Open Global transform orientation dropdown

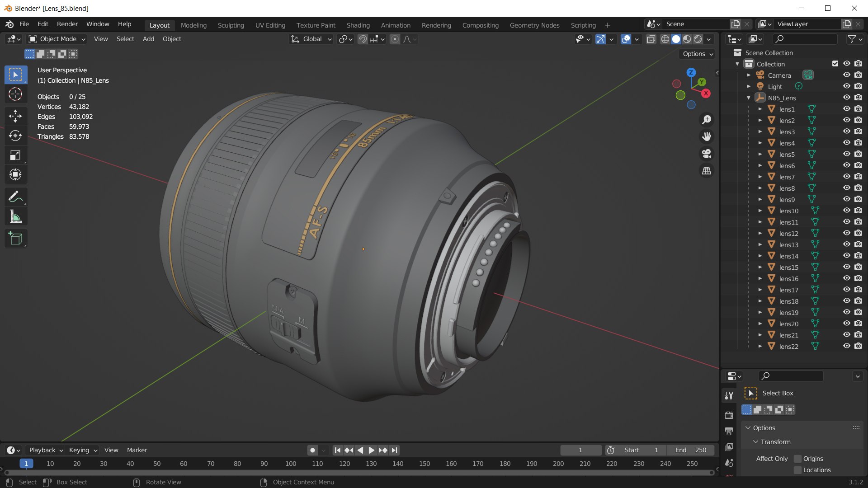point(311,39)
